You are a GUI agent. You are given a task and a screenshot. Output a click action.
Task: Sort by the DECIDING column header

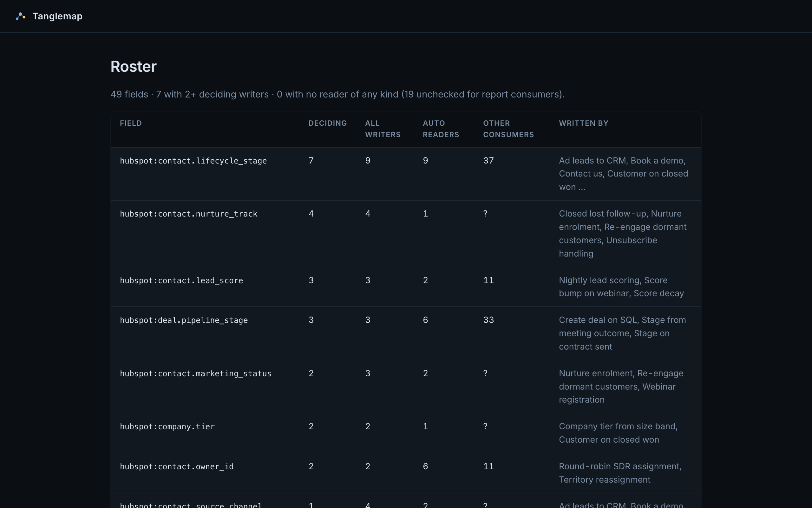coord(327,123)
